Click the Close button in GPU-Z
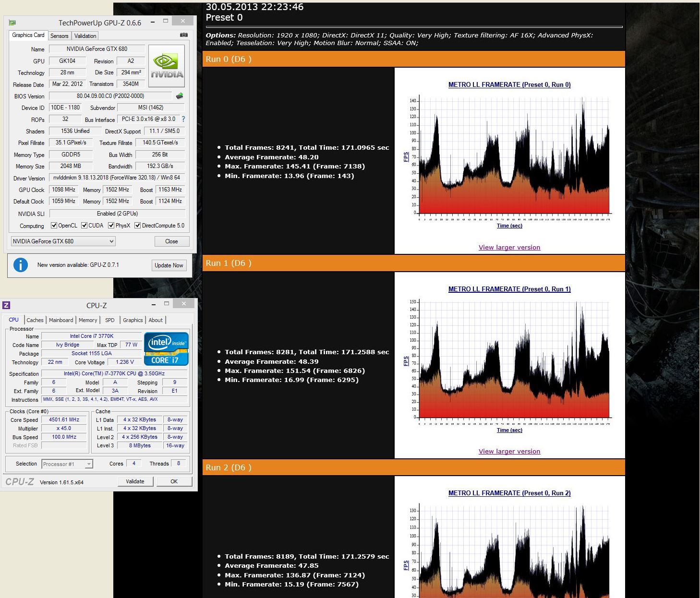 (x=171, y=241)
